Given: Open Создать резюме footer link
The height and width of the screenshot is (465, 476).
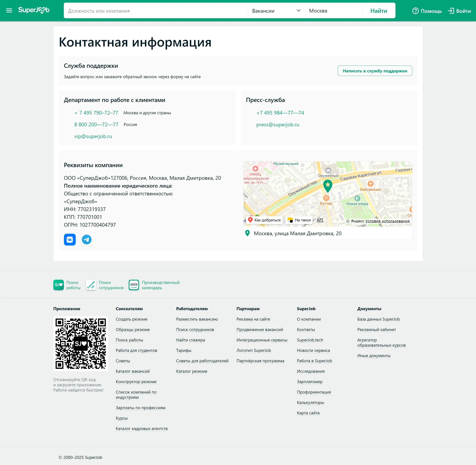Looking at the screenshot, I should click(132, 319).
